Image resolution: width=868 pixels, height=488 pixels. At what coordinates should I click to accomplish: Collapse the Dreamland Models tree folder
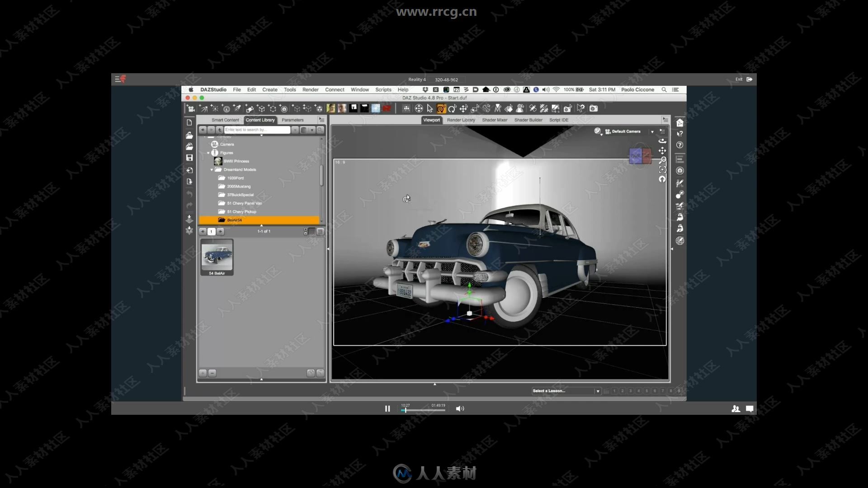(212, 170)
